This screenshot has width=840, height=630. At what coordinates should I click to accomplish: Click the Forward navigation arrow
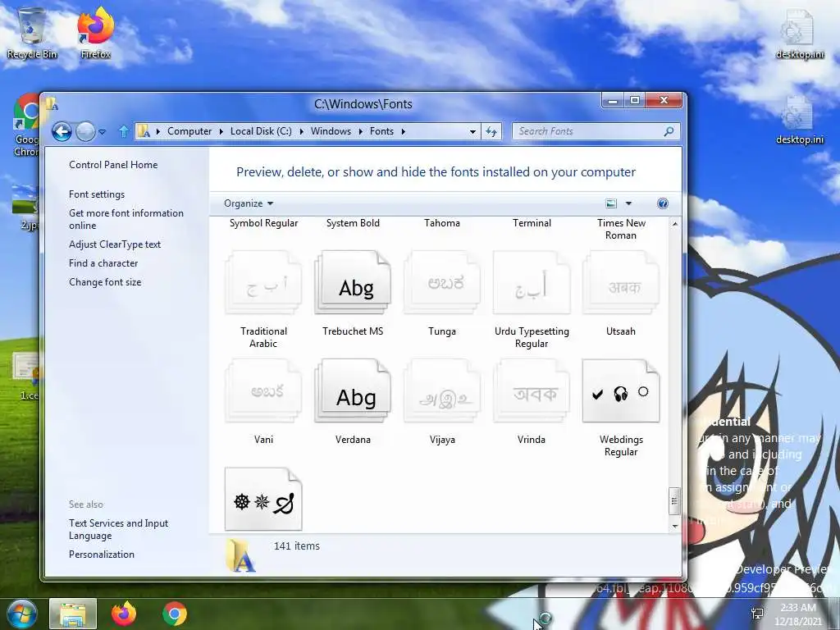pyautogui.click(x=85, y=131)
